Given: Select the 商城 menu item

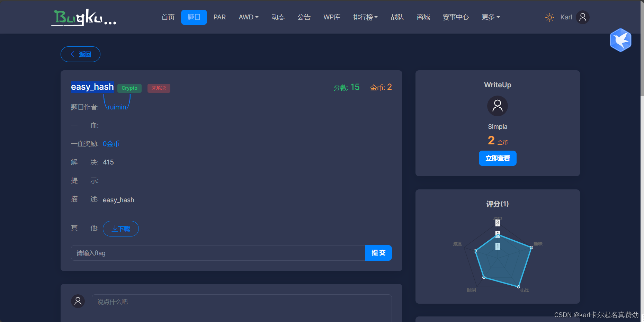Looking at the screenshot, I should [x=423, y=17].
